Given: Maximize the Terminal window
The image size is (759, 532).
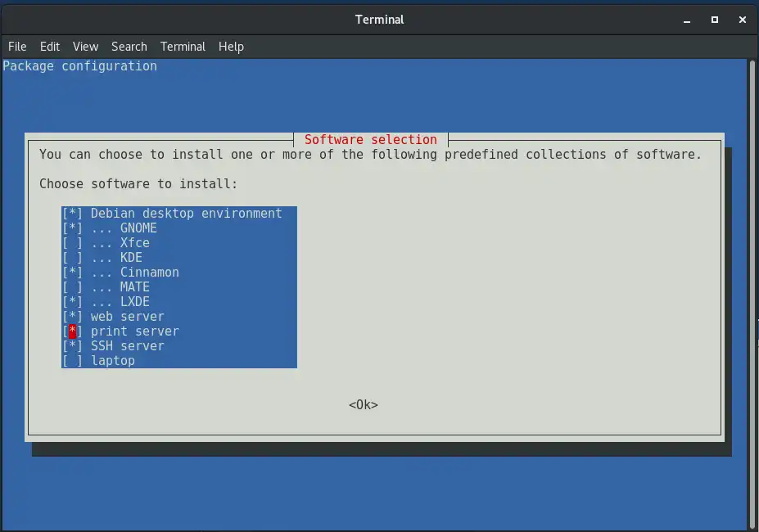Looking at the screenshot, I should [715, 20].
